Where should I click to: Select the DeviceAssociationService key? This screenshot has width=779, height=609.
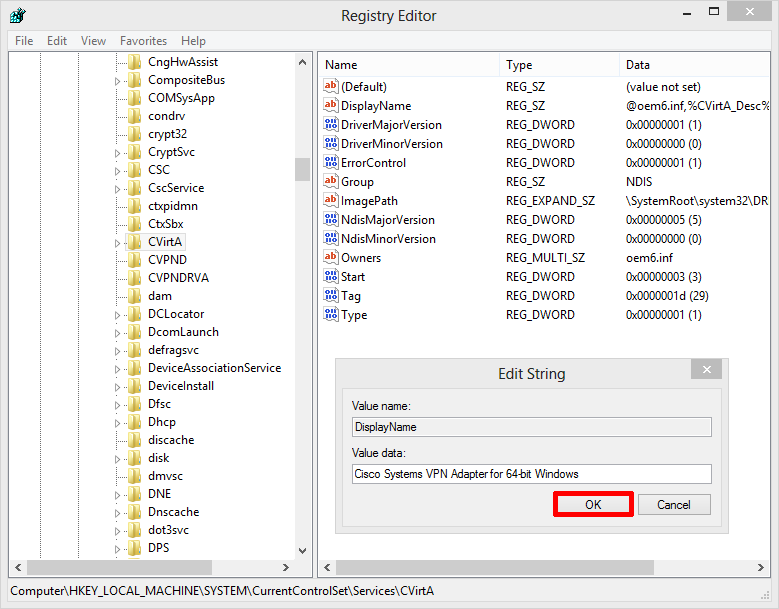coord(215,368)
